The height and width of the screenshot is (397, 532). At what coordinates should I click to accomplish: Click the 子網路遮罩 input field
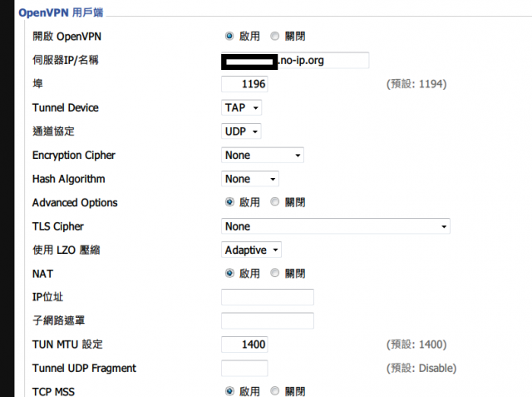(x=268, y=321)
